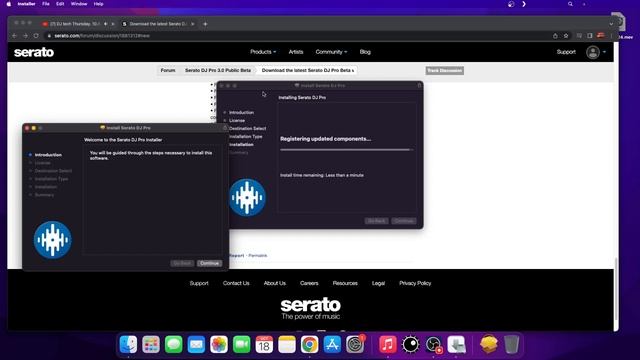Click the Installer package box icon in dock

(x=489, y=344)
